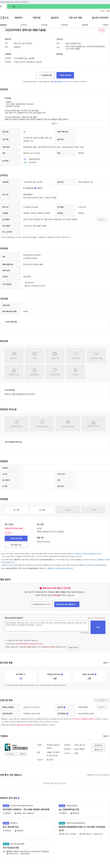
Task: Click the 통근버스 welfare icon
Action: point(14,356)
